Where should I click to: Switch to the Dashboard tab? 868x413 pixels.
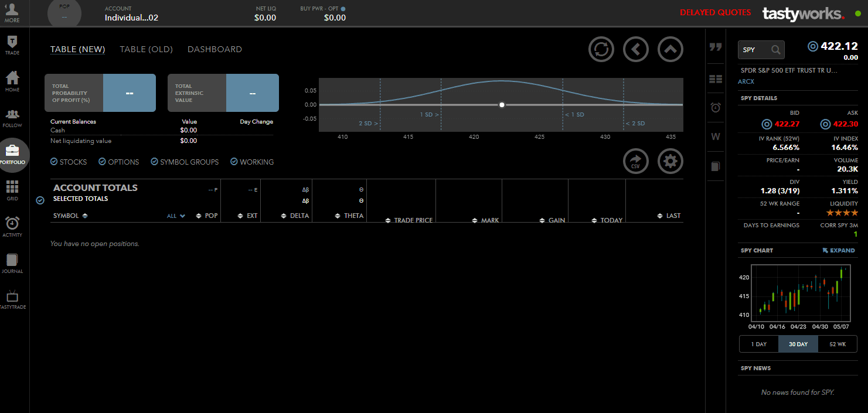pos(215,49)
